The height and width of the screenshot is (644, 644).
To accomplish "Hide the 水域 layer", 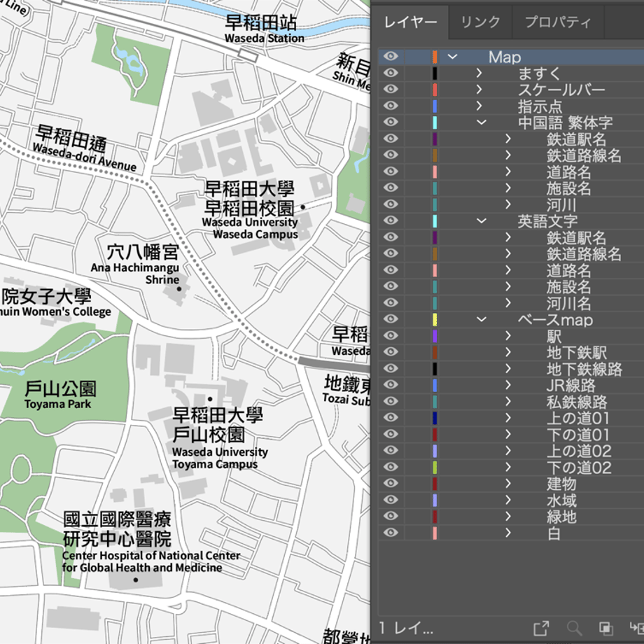I will 391,500.
